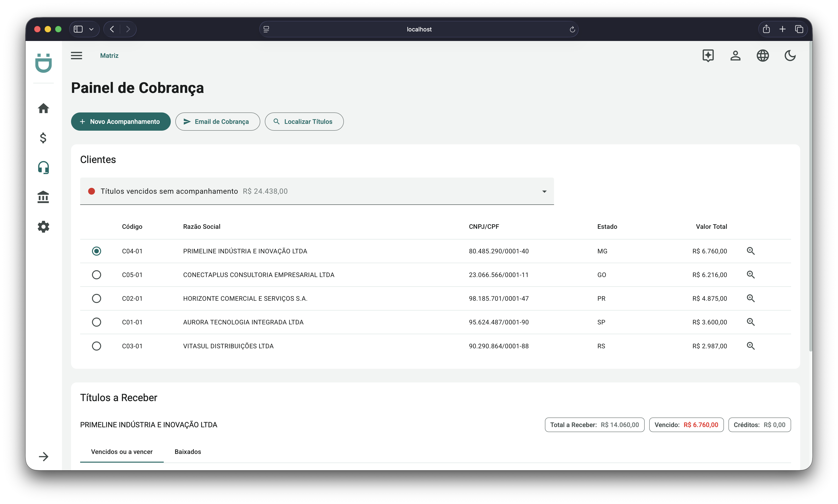Toggle dark mode with moon icon
The image size is (838, 504).
pos(790,55)
